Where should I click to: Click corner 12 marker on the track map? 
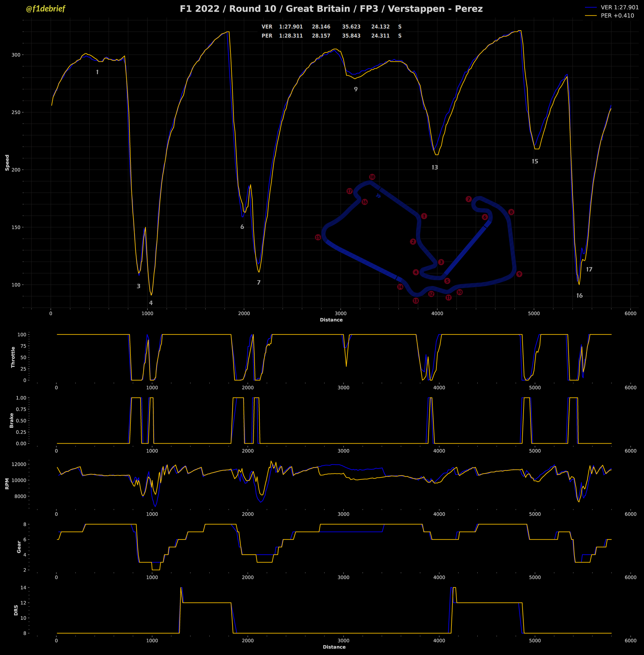pos(431,294)
